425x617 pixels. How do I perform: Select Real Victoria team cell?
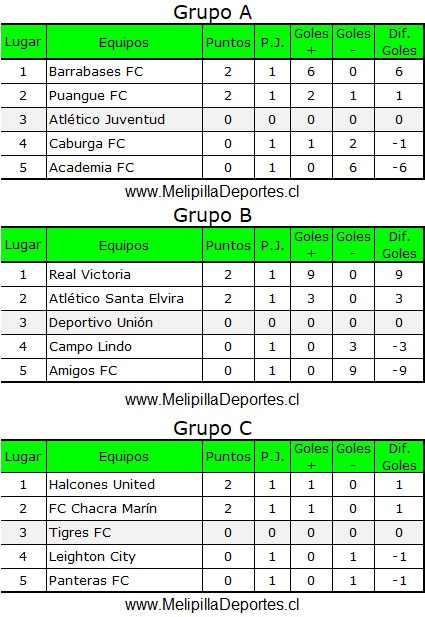coord(124,275)
